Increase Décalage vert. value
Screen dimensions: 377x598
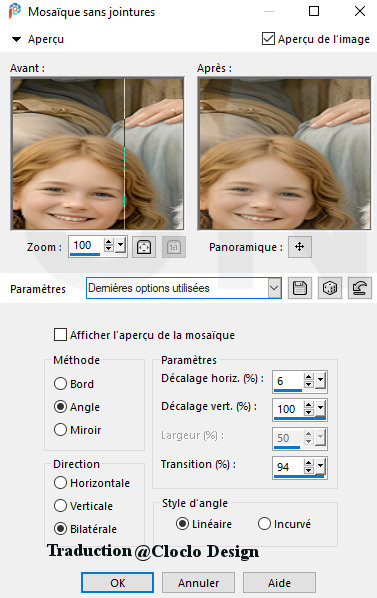pyautogui.click(x=309, y=405)
